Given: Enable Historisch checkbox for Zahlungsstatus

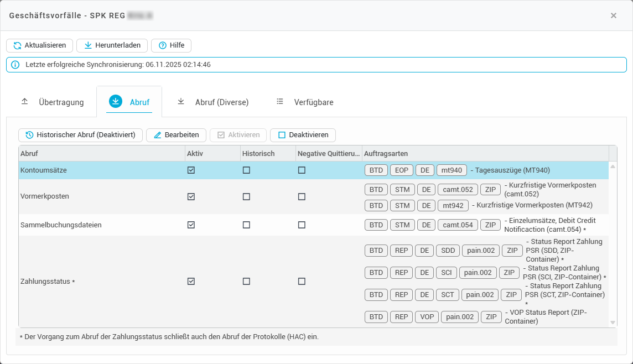Looking at the screenshot, I should coord(246,282).
